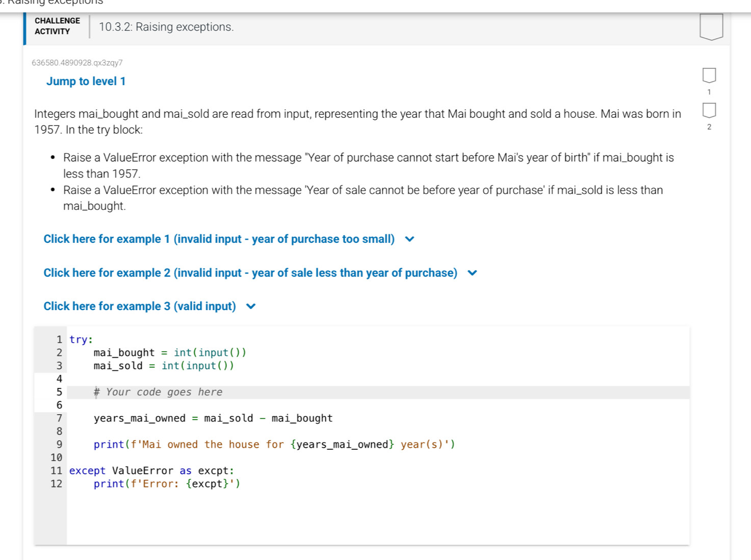Click the 'Mai owned the house' print line

(274, 445)
